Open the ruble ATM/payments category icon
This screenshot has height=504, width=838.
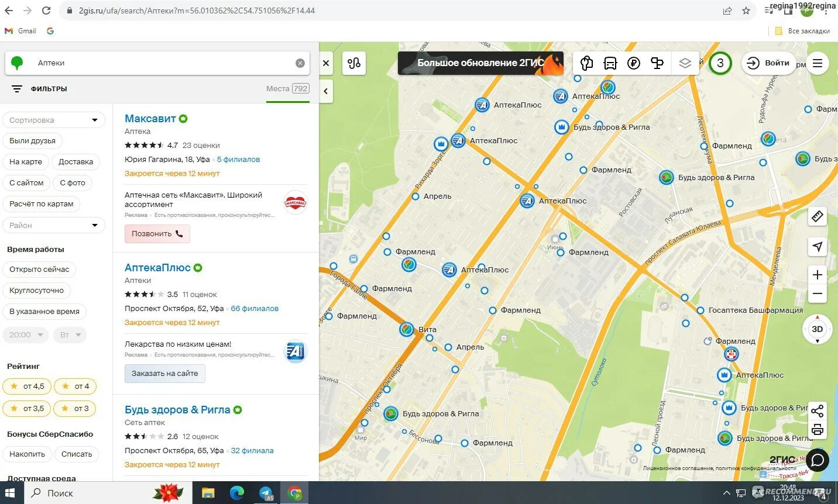click(634, 63)
